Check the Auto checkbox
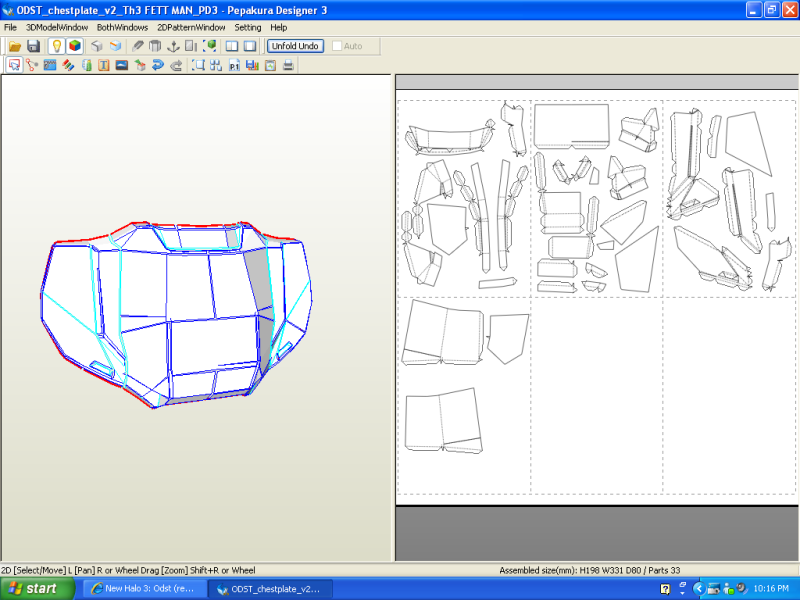This screenshot has width=800, height=600. coord(337,46)
